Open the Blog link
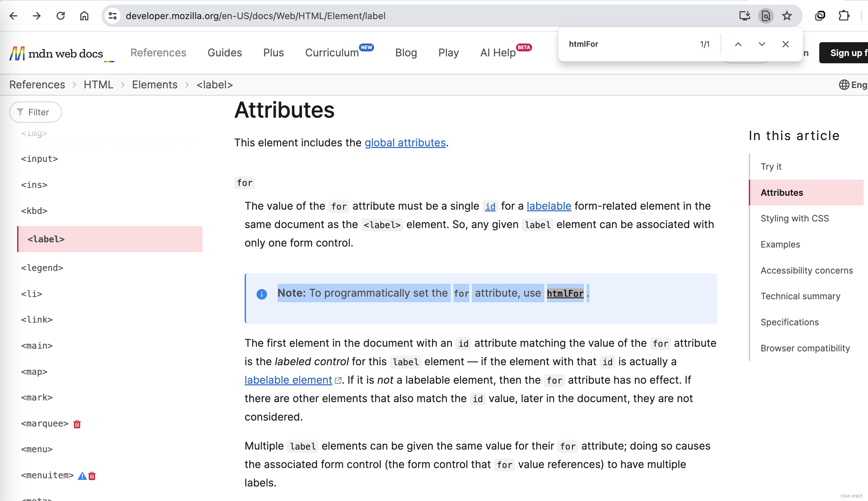 tap(406, 53)
